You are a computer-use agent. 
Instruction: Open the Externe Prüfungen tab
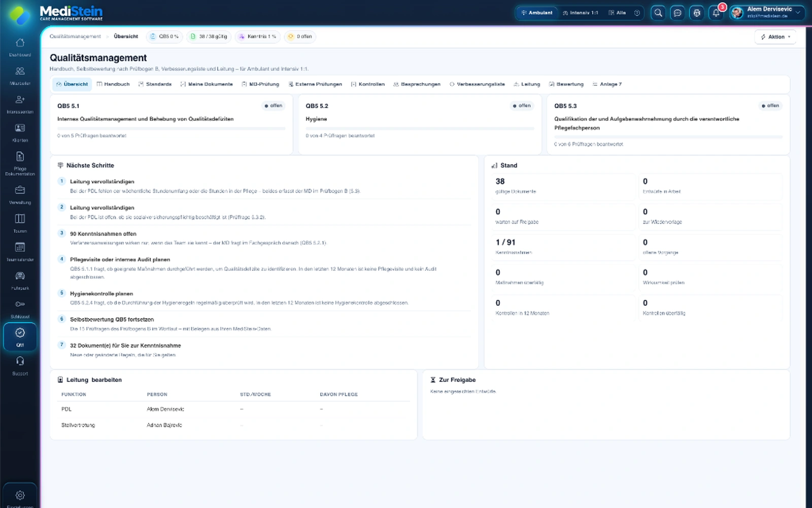click(x=315, y=84)
